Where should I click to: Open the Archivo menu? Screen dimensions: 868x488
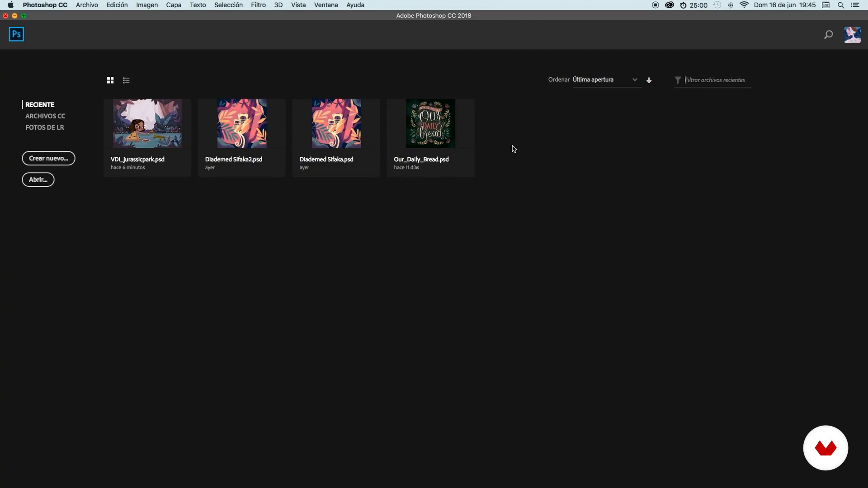pos(87,5)
